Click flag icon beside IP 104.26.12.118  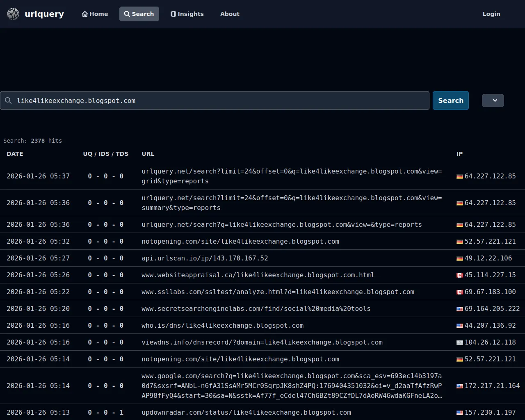click(x=459, y=342)
